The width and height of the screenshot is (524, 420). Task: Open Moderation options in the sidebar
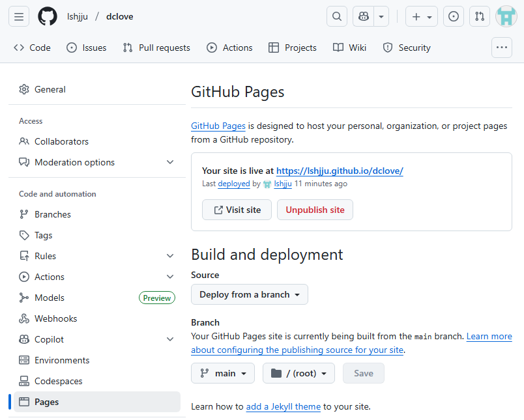pyautogui.click(x=97, y=162)
